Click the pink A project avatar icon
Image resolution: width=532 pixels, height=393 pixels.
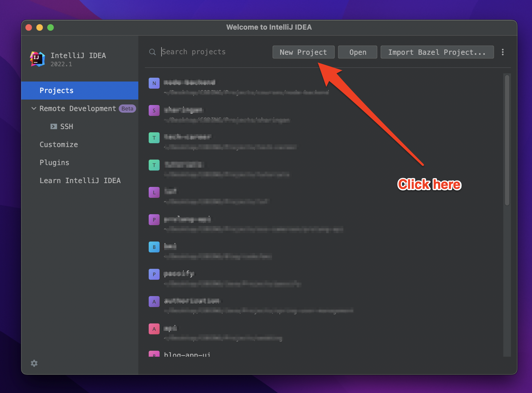154,328
